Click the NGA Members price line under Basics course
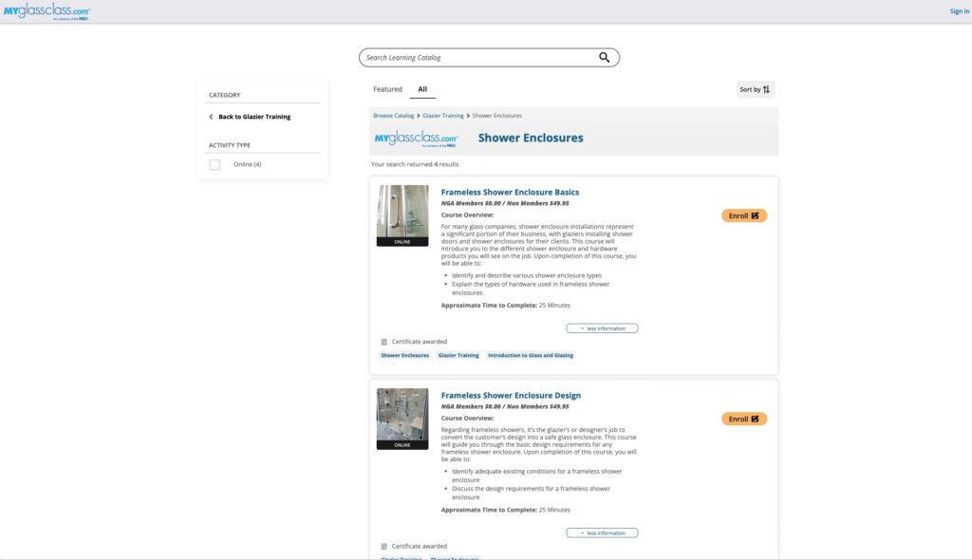 click(x=505, y=203)
